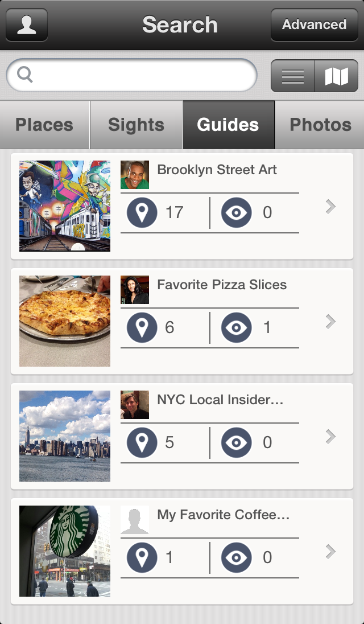
Task: Expand Brooklyn Street Art guide chevron
Action: tap(330, 207)
